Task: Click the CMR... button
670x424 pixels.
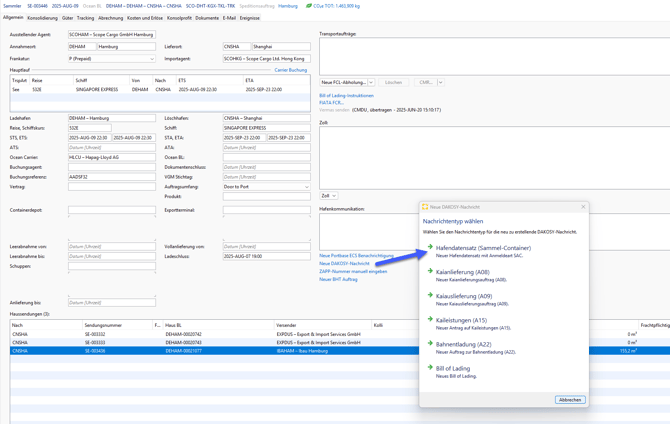Action: 426,82
